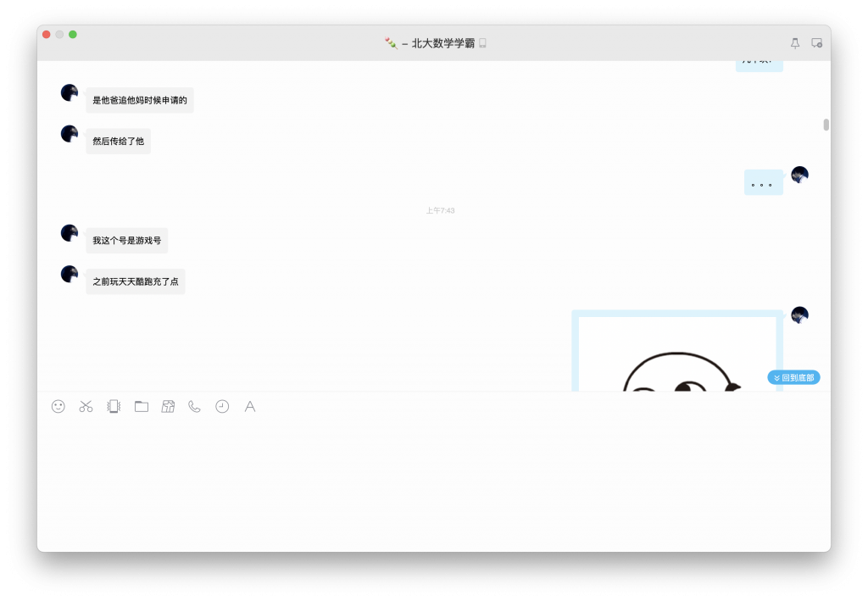Click the gift/red packet icon
Screen dimensions: 868x601
coord(168,407)
